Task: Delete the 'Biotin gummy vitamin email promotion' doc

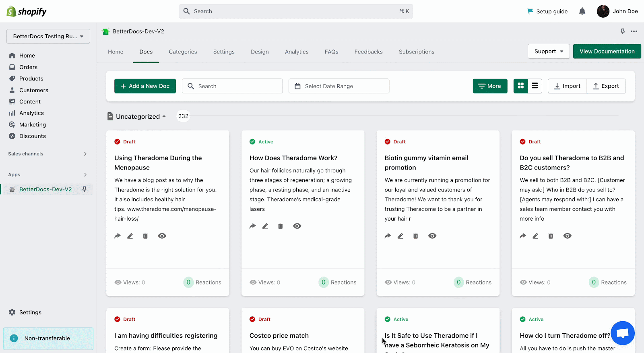Action: [416, 236]
